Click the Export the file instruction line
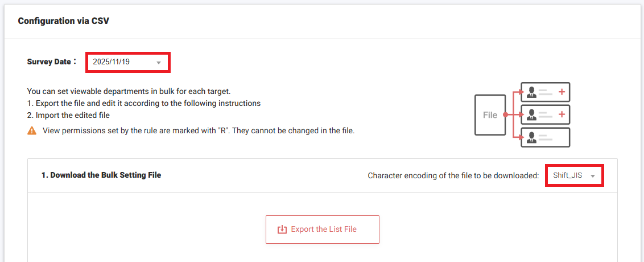This screenshot has height=262, width=644. [x=144, y=103]
